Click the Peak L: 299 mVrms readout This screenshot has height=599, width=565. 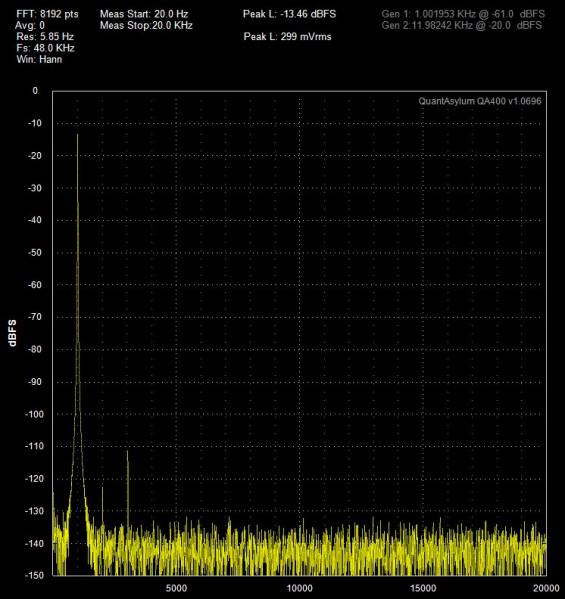coord(287,37)
